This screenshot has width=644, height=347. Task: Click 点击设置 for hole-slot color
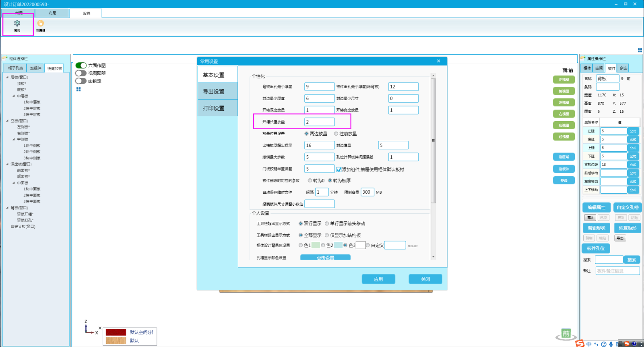325,257
